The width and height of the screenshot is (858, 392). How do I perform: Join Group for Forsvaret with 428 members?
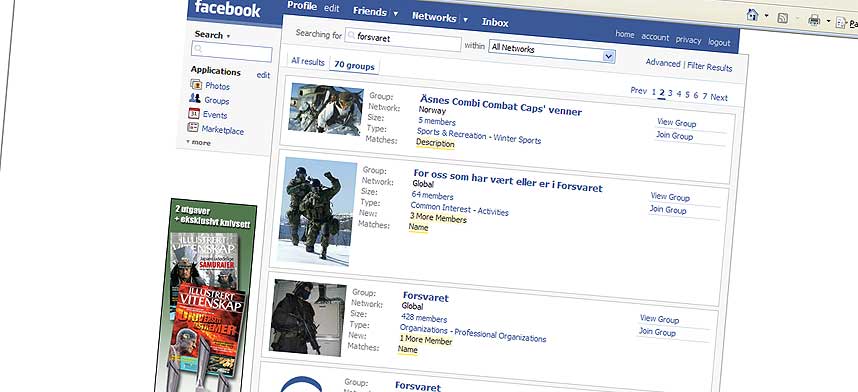(657, 332)
